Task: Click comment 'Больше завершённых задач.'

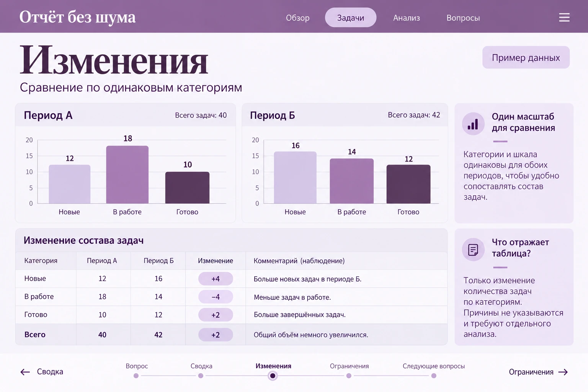Action: 299,315
